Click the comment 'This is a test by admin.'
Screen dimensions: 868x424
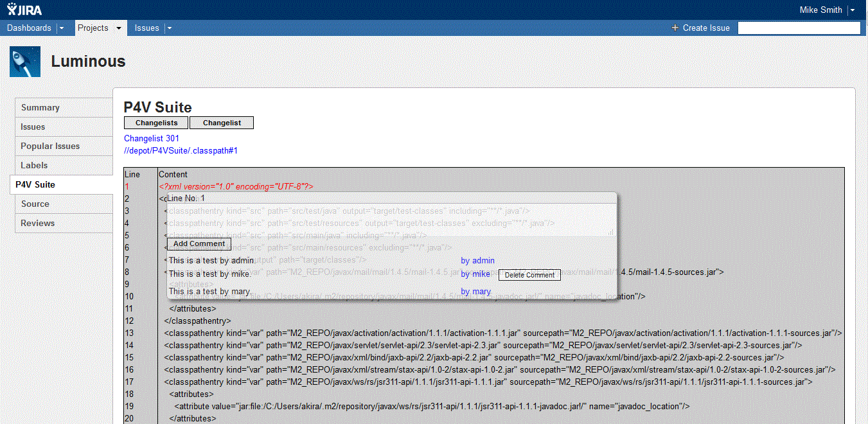213,261
